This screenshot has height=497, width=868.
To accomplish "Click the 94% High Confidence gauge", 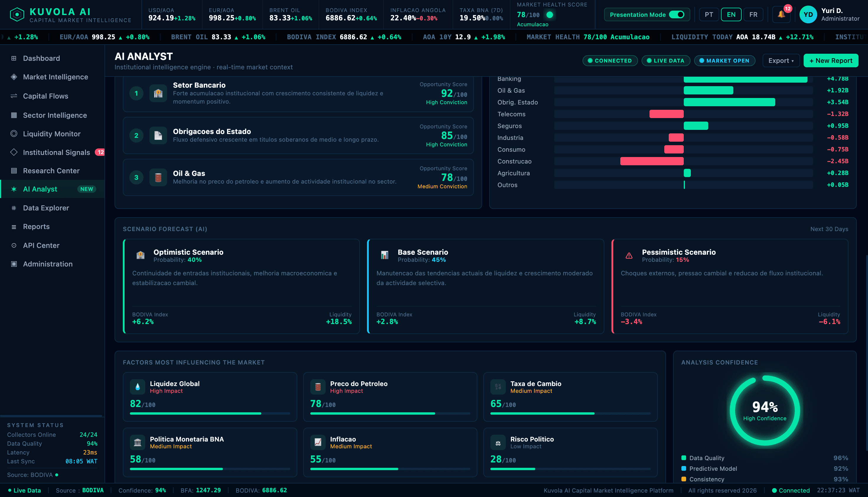I will 765,411.
